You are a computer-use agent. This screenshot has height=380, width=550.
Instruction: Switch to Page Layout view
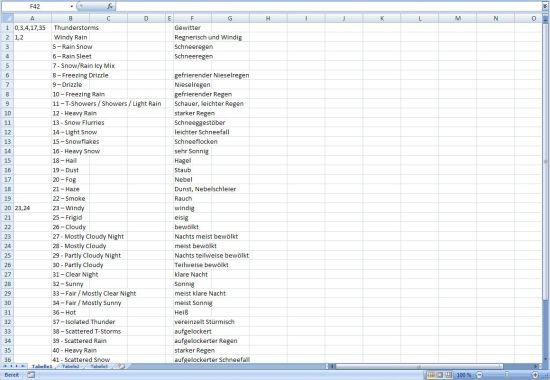[440, 375]
